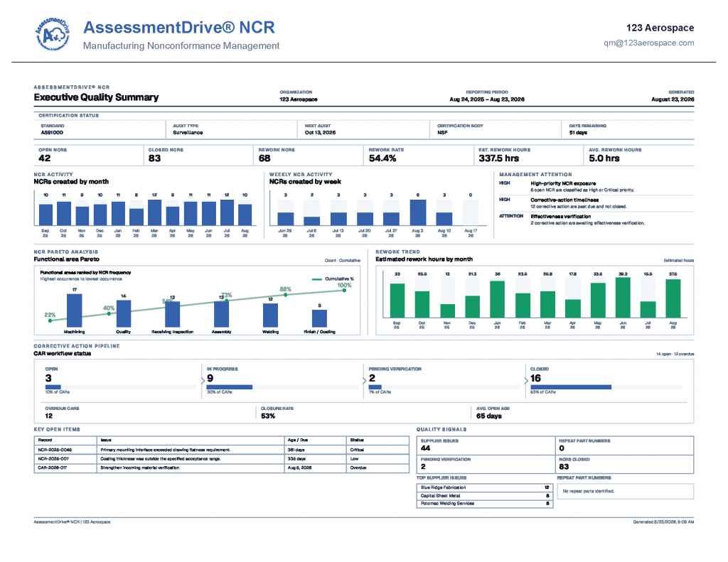Click the 54.4% rework rate

point(382,158)
